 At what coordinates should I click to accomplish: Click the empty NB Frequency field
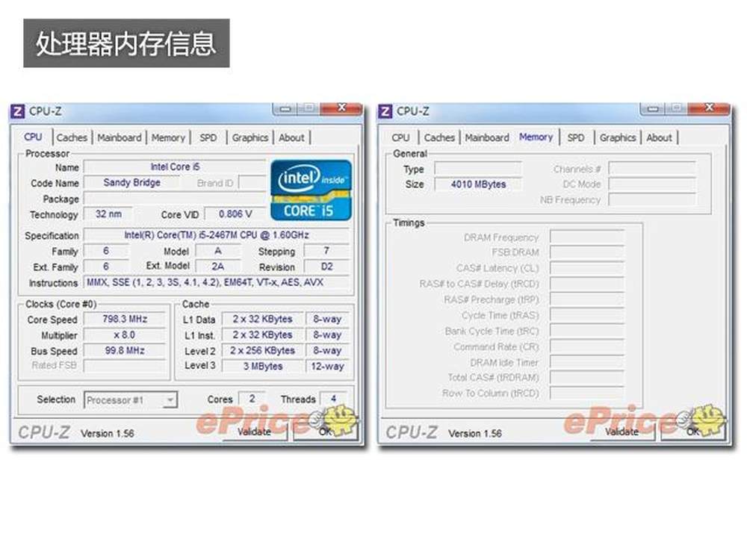[652, 199]
